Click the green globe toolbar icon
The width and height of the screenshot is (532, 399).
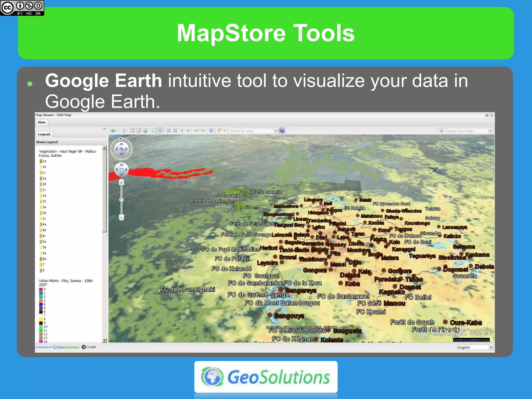(x=145, y=131)
